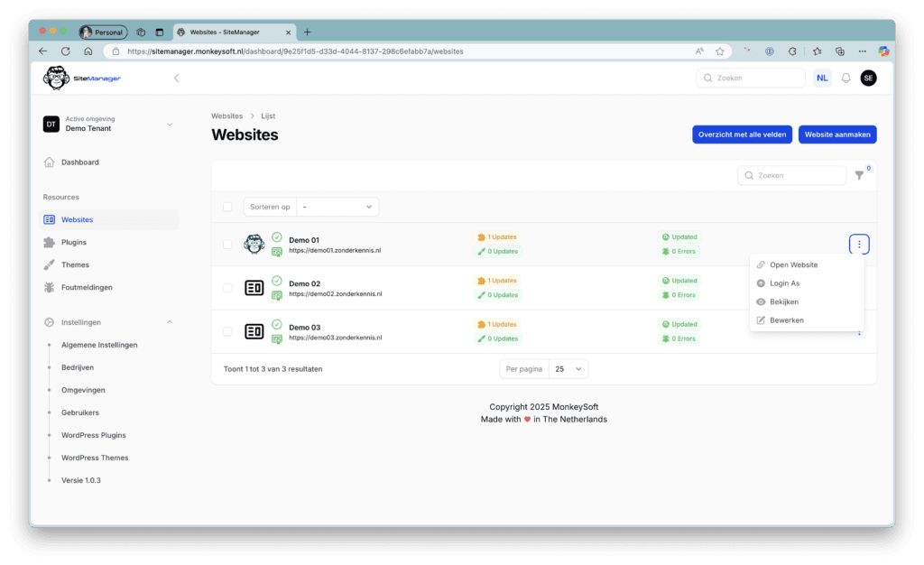Click the Website aanmaken button
Screen dimensions: 924x565
(837, 134)
